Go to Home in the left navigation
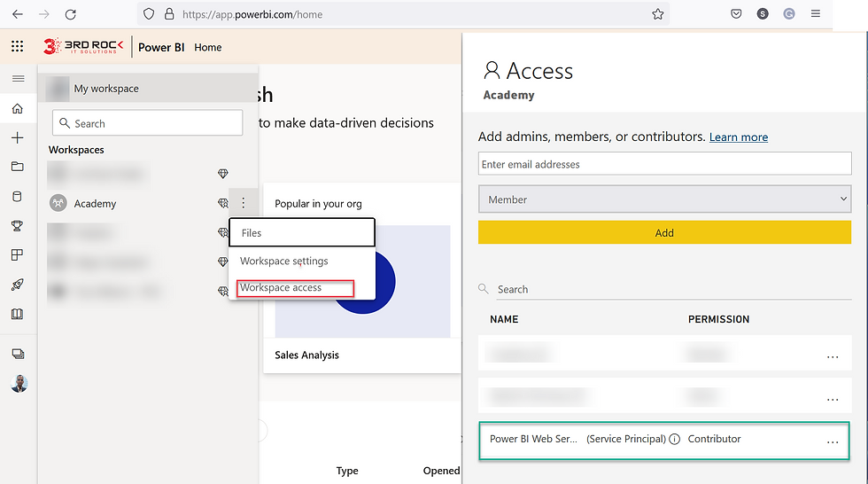The height and width of the screenshot is (484, 868). pos(18,108)
